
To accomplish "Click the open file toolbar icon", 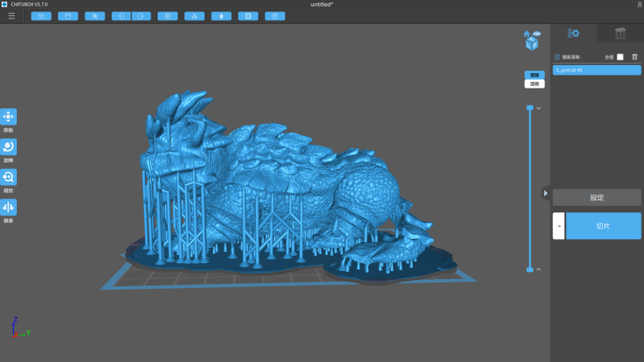I will [x=41, y=16].
